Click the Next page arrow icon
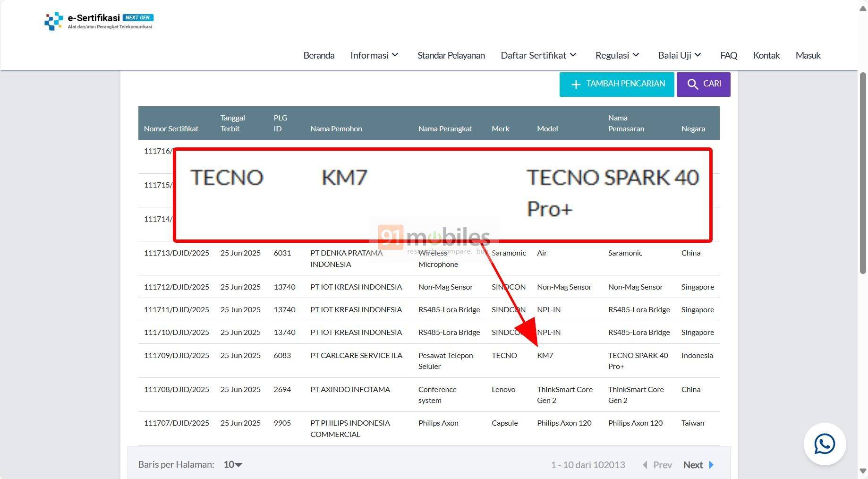The image size is (868, 479). (711, 465)
